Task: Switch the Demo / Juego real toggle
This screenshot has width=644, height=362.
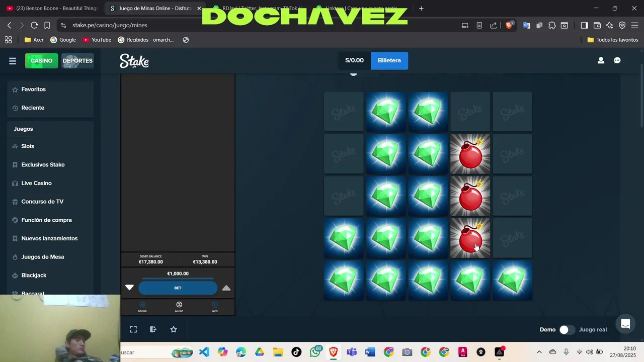Action: click(567, 330)
